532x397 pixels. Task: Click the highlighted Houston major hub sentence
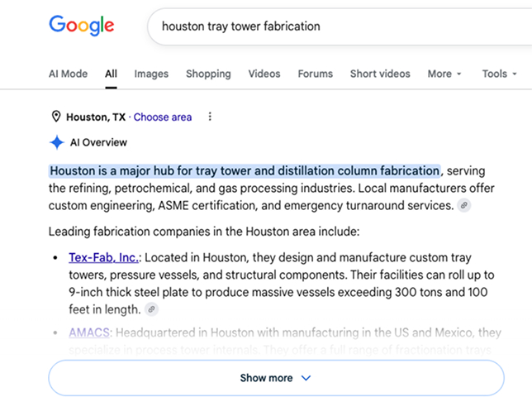click(245, 171)
